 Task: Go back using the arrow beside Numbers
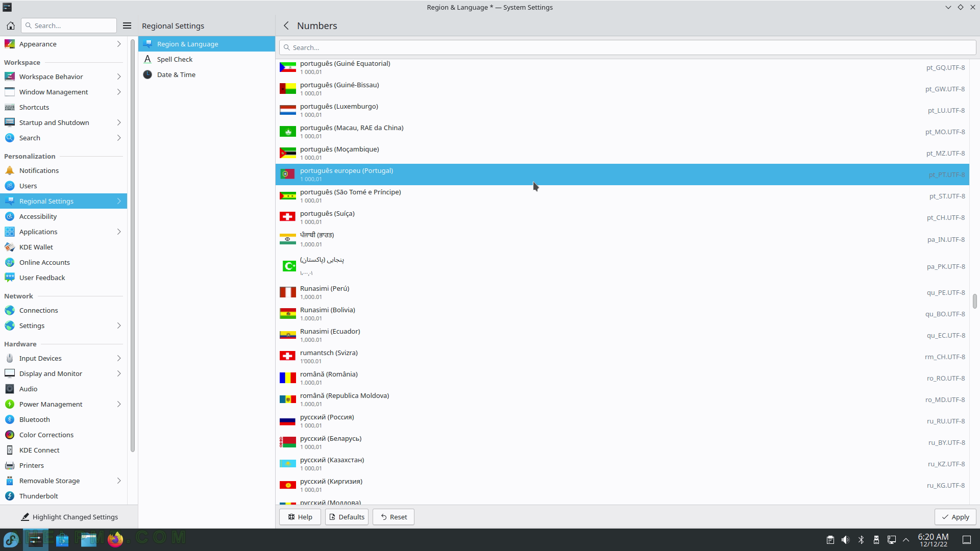tap(286, 26)
